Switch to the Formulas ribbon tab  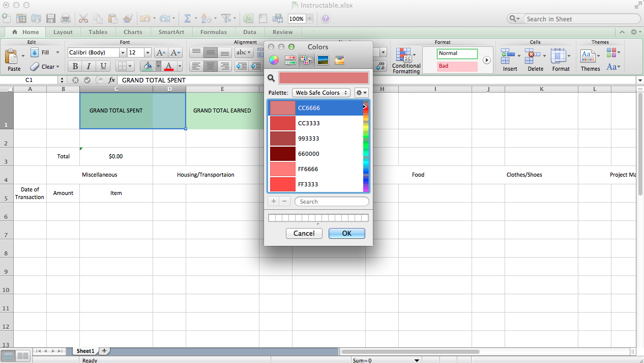point(214,32)
